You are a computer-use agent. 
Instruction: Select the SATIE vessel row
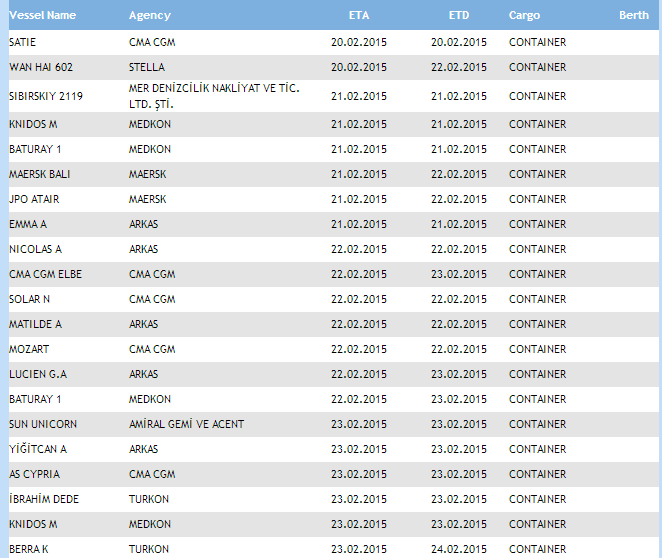point(22,42)
